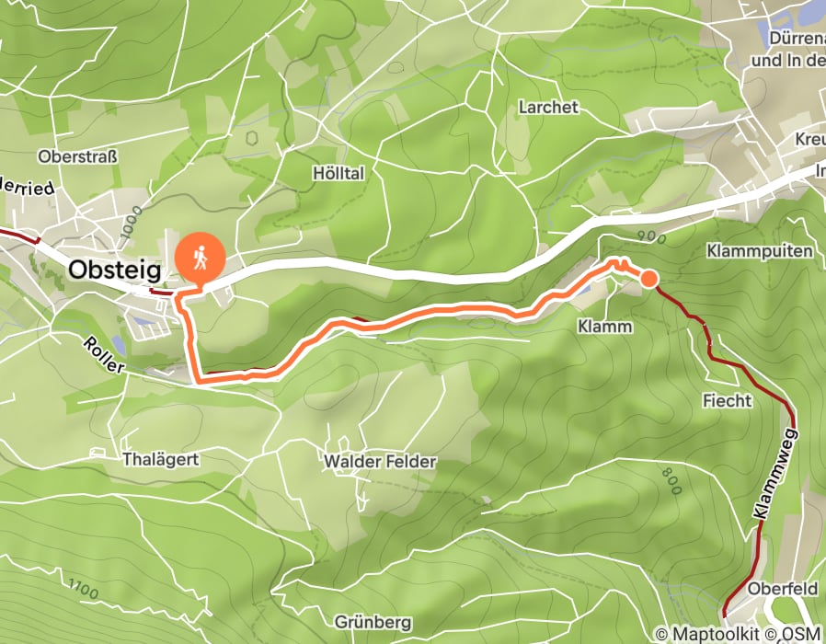Select the Oberstraß place label

coord(77,156)
